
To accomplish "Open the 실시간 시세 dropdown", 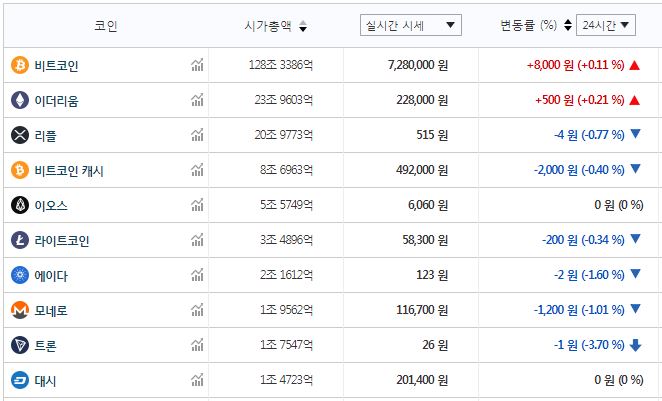I will pos(410,25).
